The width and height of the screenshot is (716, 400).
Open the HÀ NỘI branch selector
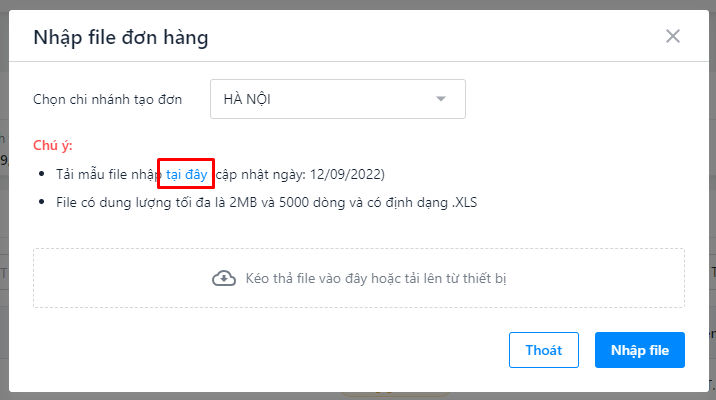(x=338, y=99)
